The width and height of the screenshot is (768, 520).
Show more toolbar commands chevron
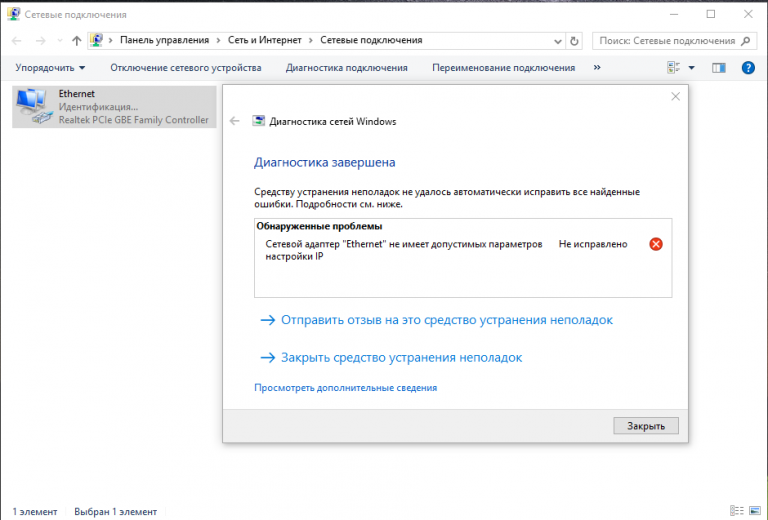[x=597, y=67]
